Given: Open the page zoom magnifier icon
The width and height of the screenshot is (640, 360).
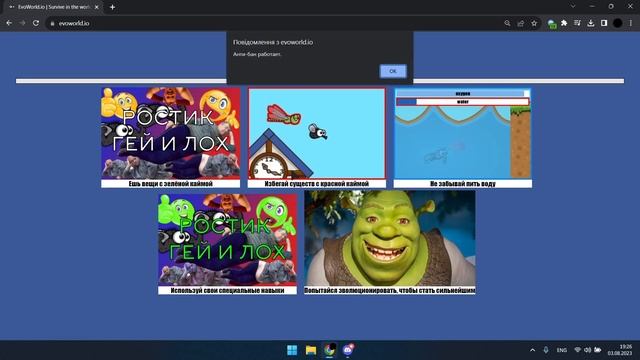Looking at the screenshot, I should pyautogui.click(x=507, y=23).
